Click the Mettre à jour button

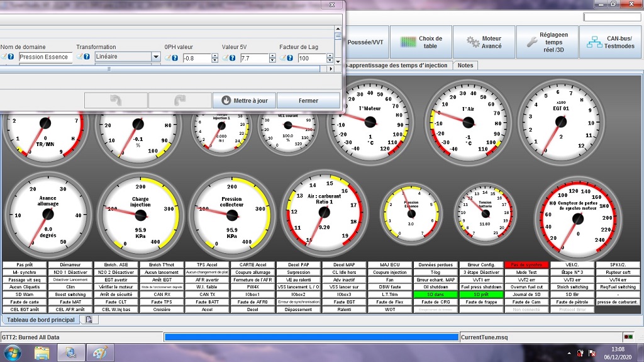click(243, 101)
